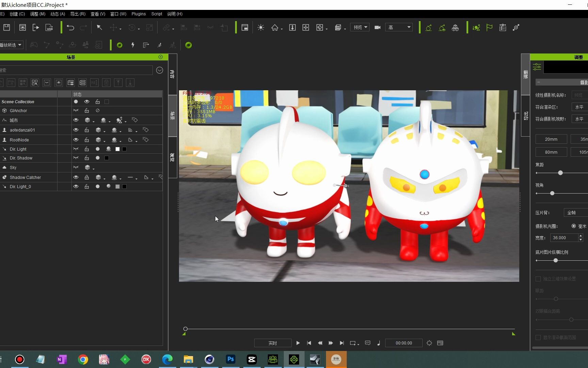Click the adjust sliders icon in right panel

tap(537, 67)
